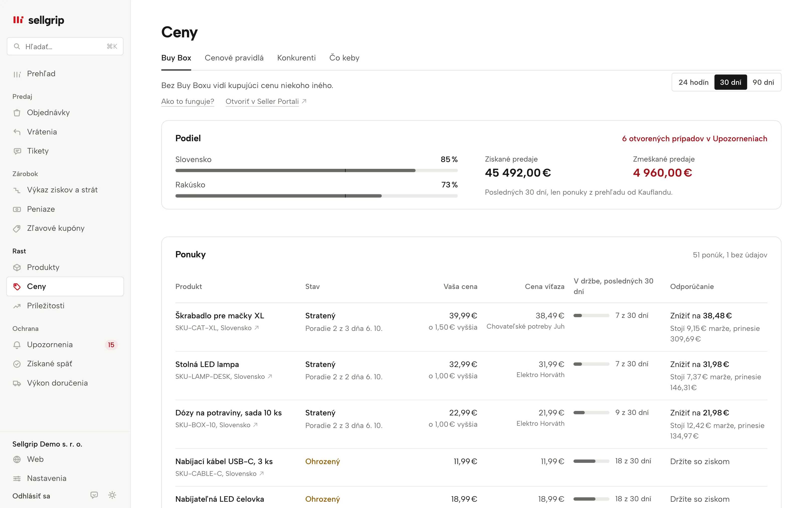Open the Nastavenia sliders icon
Screen dimensions: 812x508
[x=17, y=478]
